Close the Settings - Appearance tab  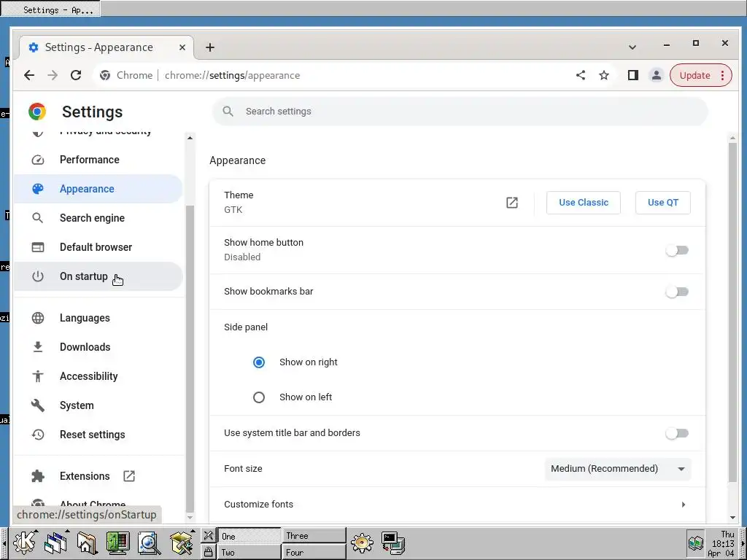[182, 47]
